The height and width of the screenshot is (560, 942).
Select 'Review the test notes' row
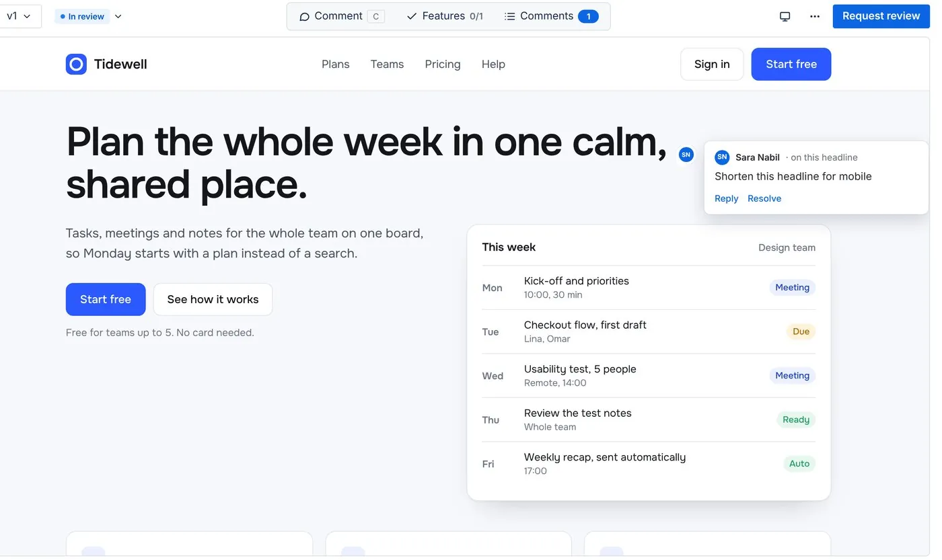(x=649, y=419)
